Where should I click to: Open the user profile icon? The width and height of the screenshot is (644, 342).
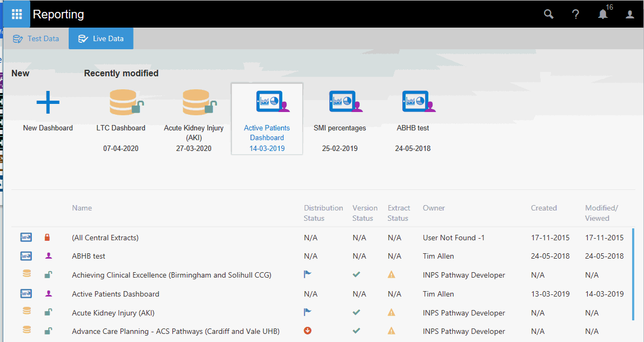630,15
